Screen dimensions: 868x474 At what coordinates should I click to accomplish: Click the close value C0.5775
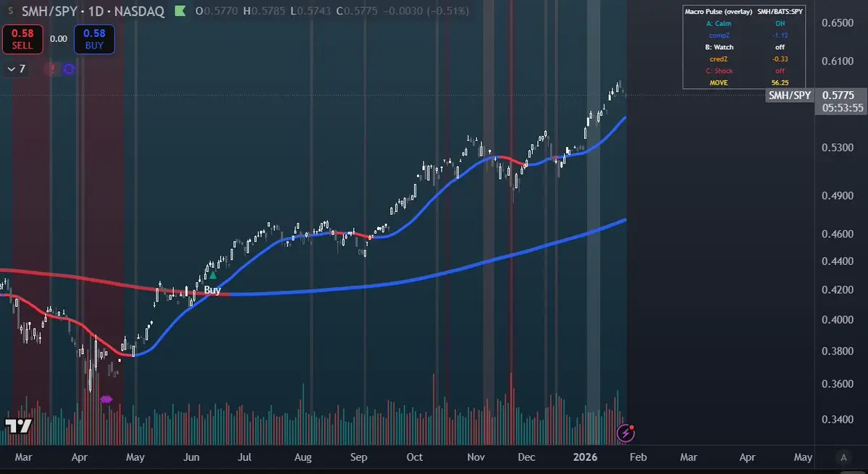[x=355, y=11]
